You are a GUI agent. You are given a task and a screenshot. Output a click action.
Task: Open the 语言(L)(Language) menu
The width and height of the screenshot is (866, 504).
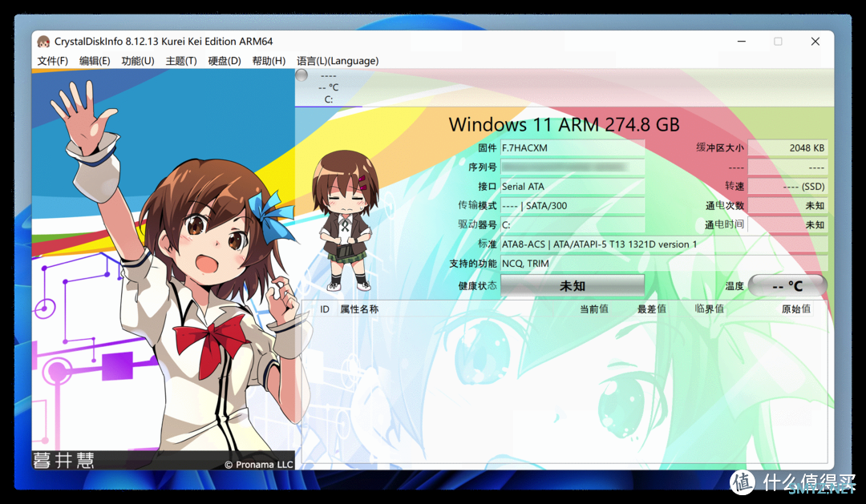pyautogui.click(x=338, y=61)
